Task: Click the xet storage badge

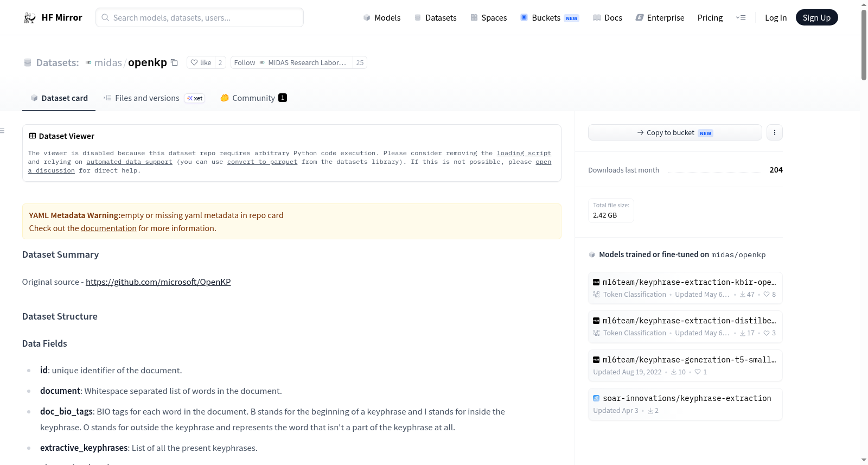Action: click(195, 98)
